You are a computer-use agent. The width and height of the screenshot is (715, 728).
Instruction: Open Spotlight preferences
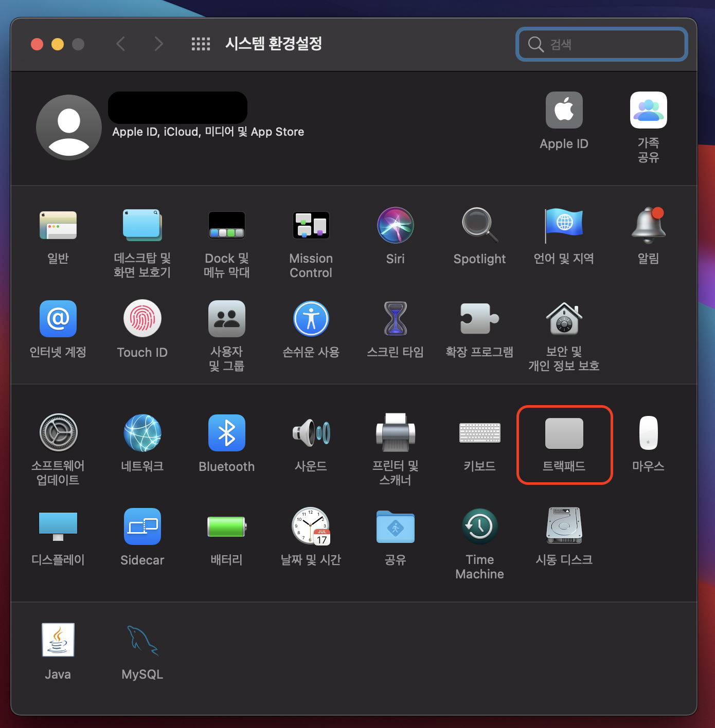click(480, 225)
